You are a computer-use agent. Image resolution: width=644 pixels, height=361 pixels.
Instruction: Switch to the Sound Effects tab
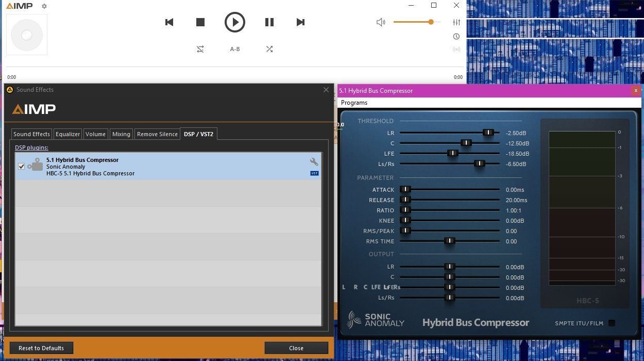(32, 134)
